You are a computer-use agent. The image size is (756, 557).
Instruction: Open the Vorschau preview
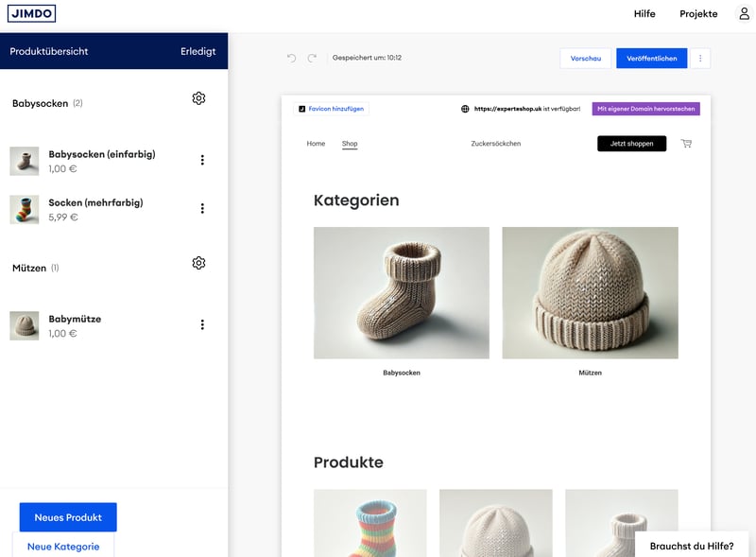coord(585,59)
